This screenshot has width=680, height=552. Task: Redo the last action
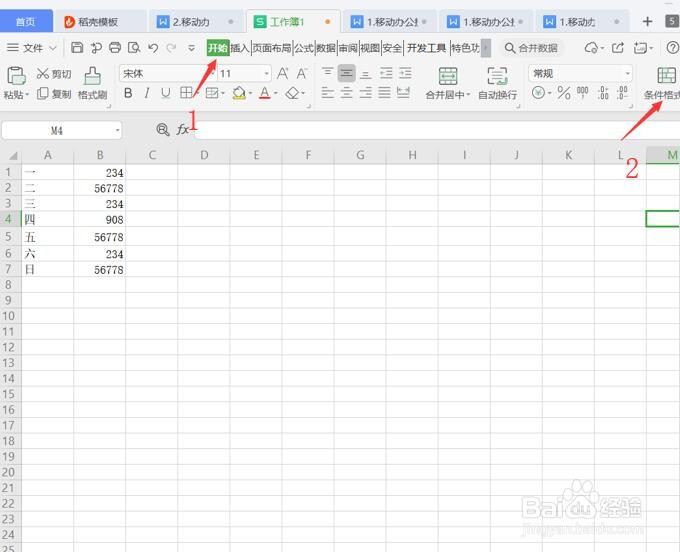point(171,48)
